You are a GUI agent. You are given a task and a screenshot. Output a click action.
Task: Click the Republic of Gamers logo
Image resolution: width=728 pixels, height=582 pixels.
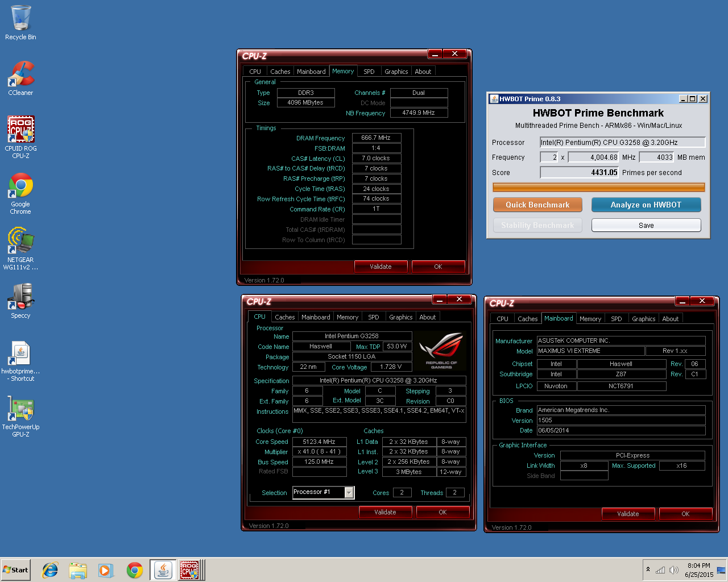point(441,351)
